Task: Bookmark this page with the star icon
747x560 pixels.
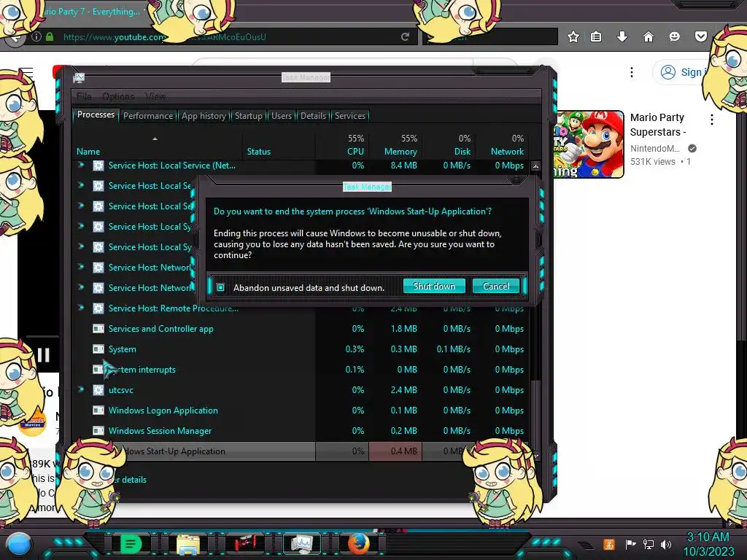Action: (x=573, y=36)
